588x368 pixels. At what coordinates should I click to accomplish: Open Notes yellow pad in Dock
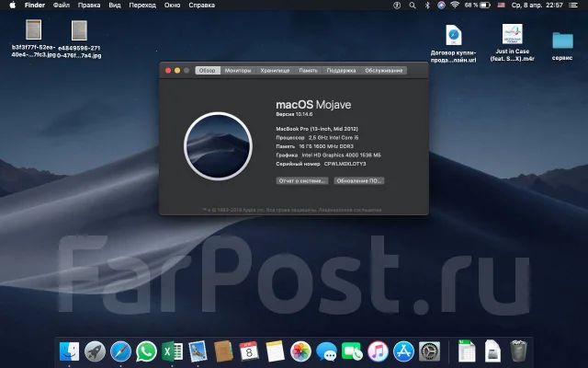(x=275, y=351)
